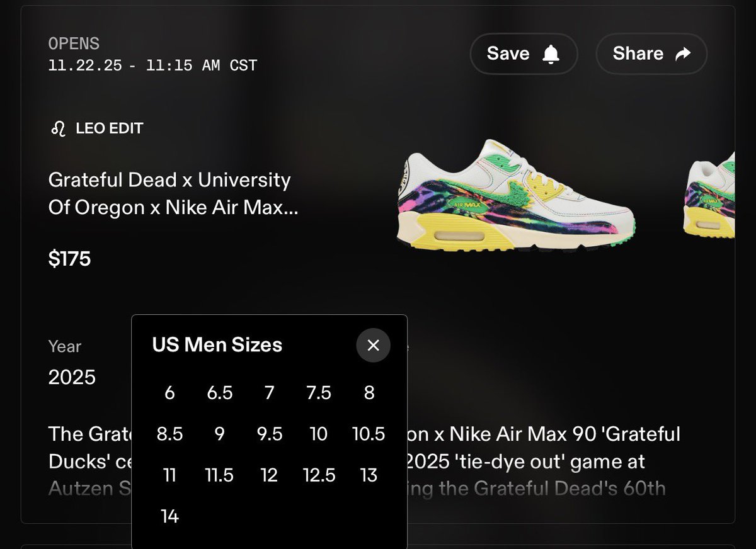Click the Year field label
The width and height of the screenshot is (756, 549).
click(x=65, y=346)
